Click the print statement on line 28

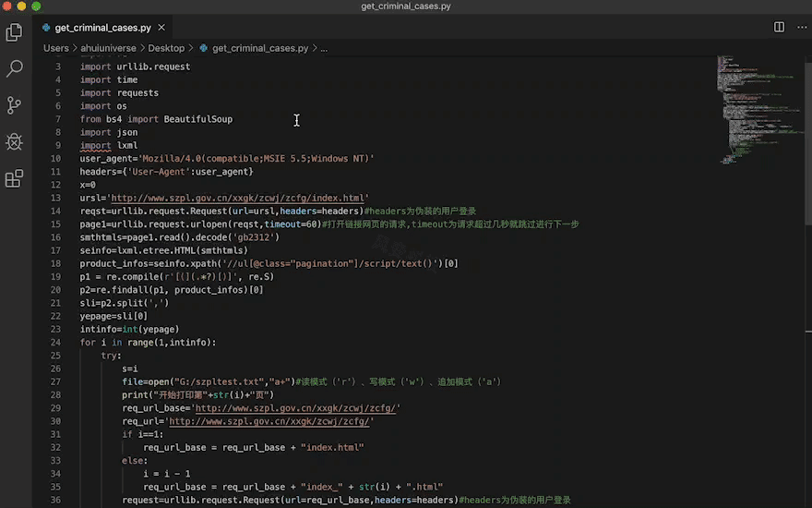point(197,395)
